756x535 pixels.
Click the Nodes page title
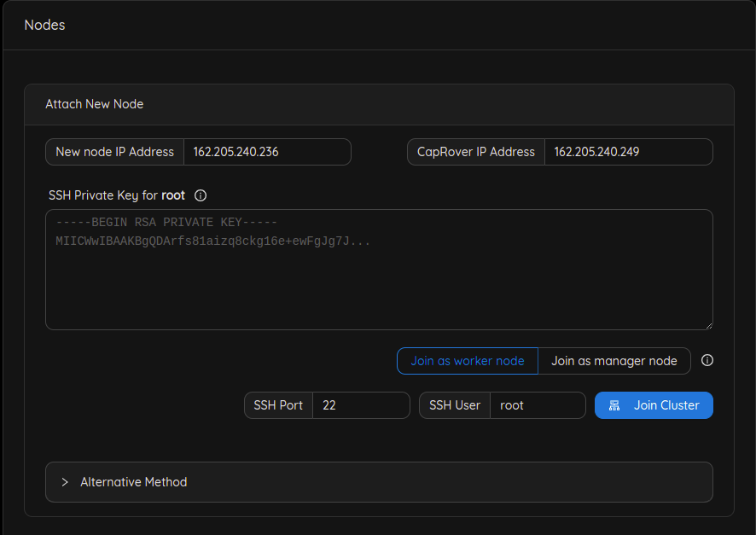pos(44,25)
